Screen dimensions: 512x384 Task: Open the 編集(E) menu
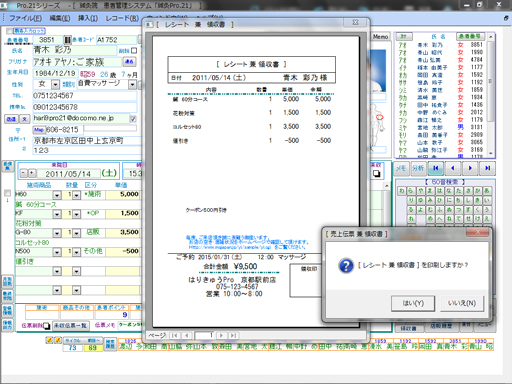pyautogui.click(x=60, y=18)
